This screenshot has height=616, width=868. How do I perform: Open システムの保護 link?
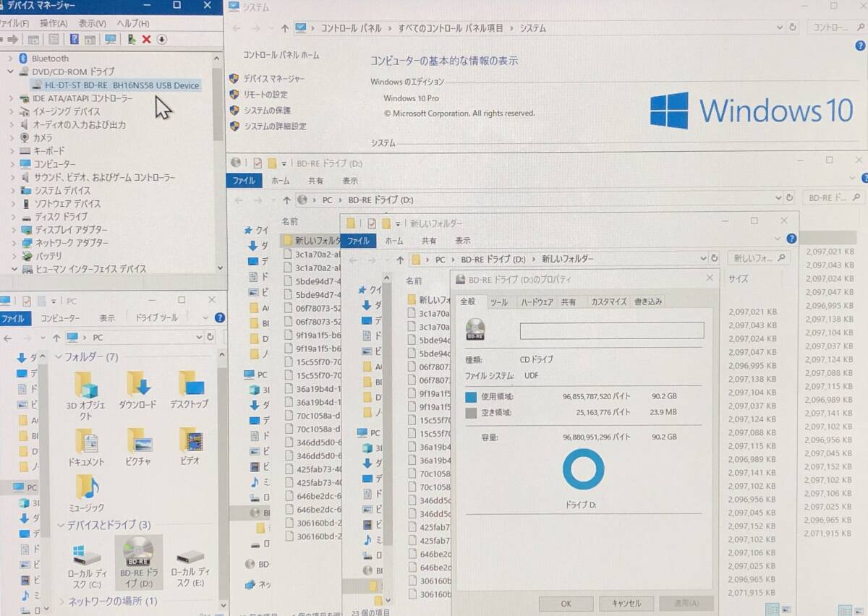pyautogui.click(x=267, y=111)
